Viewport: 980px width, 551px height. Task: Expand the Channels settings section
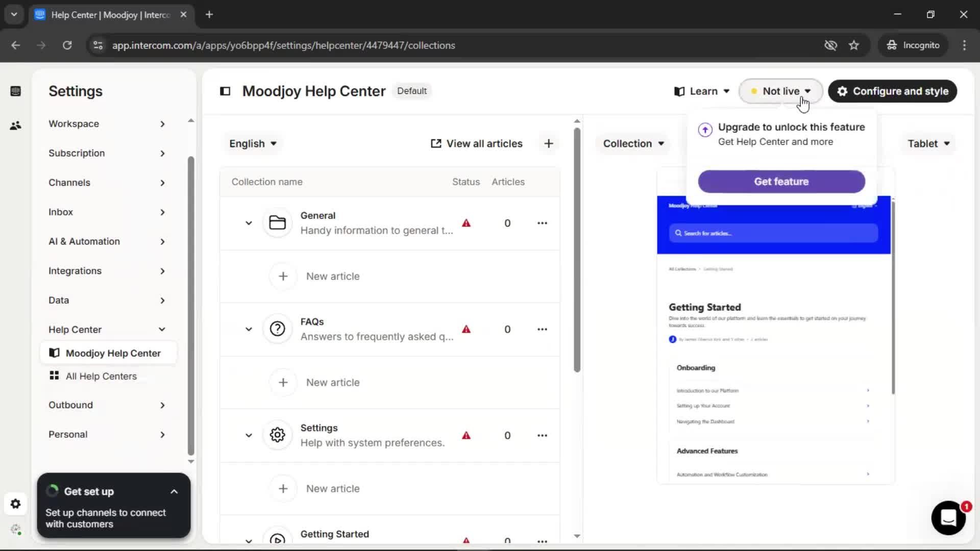click(x=107, y=183)
